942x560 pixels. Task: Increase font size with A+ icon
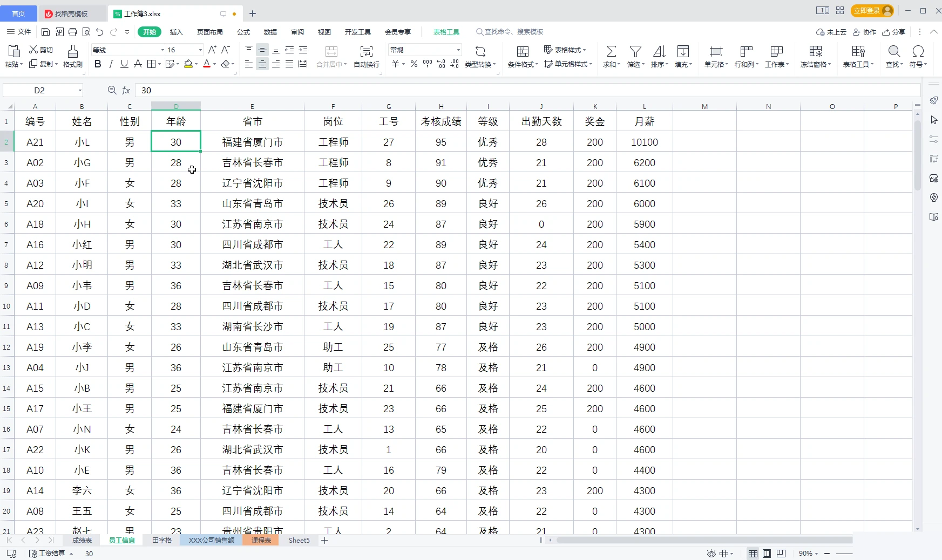[212, 50]
